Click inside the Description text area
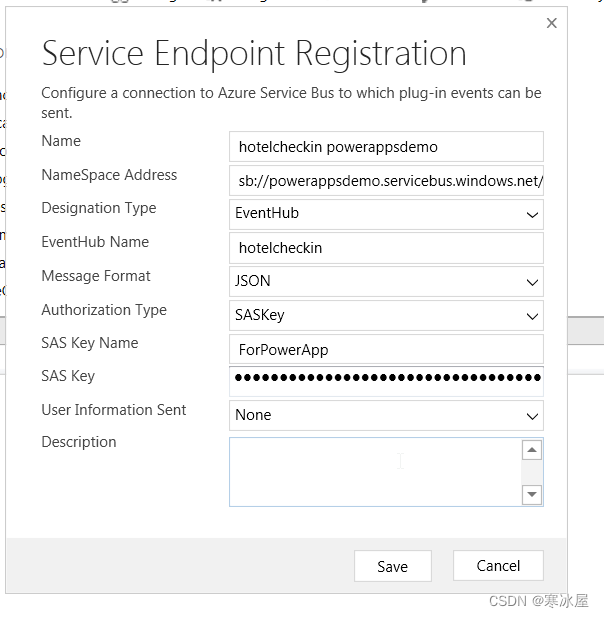 coord(375,471)
